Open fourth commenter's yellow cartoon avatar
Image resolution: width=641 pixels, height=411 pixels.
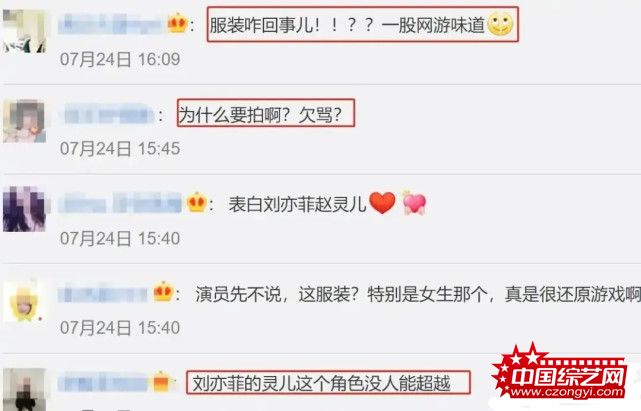tap(24, 301)
